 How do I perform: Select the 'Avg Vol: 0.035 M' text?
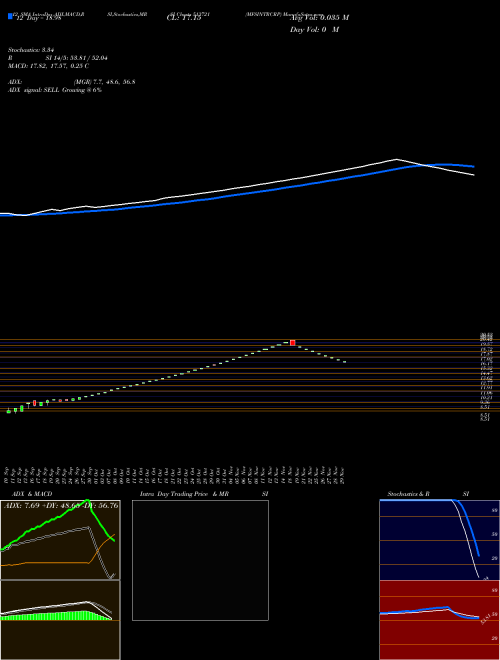[x=319, y=18]
